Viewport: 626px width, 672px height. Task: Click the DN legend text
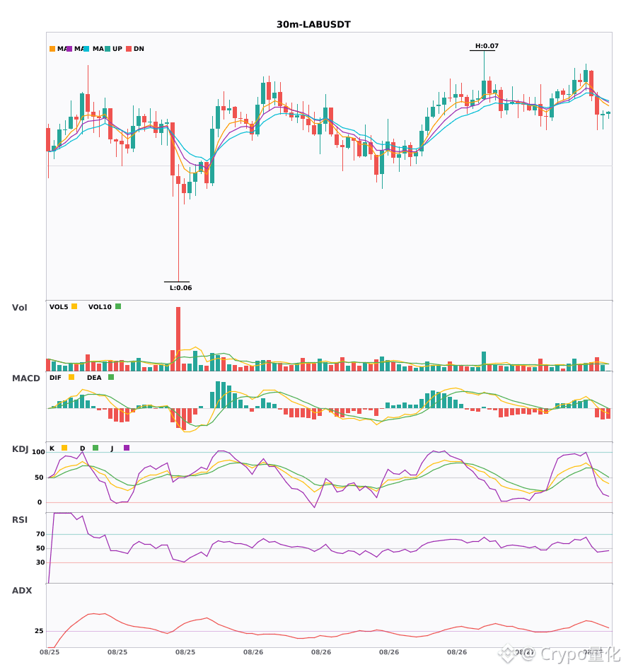click(x=139, y=49)
